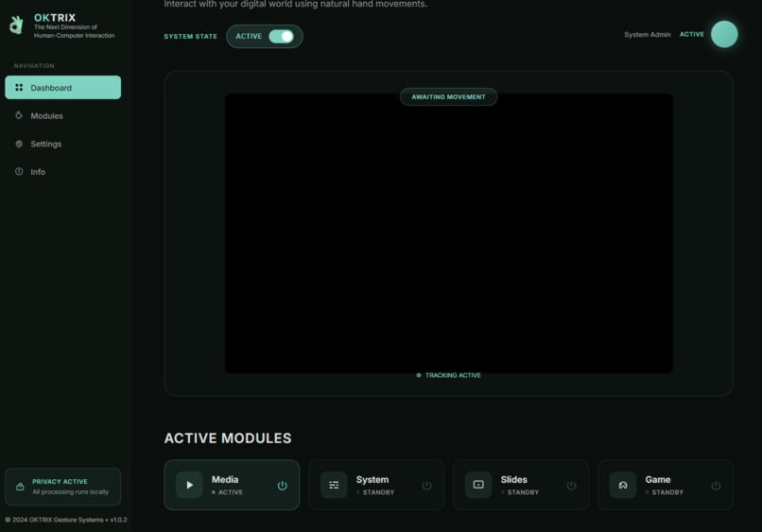Click the Tracking Active status text
Image resolution: width=762 pixels, height=532 pixels.
click(x=453, y=375)
